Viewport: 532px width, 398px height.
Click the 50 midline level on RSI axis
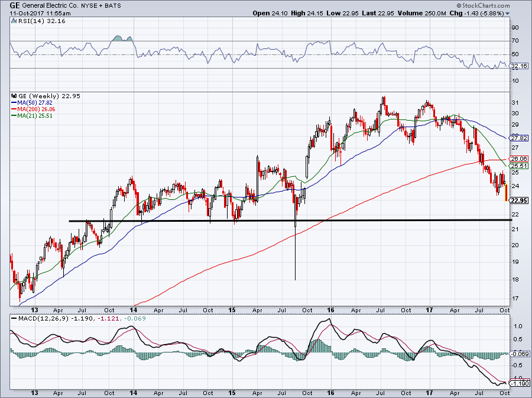pyautogui.click(x=515, y=54)
